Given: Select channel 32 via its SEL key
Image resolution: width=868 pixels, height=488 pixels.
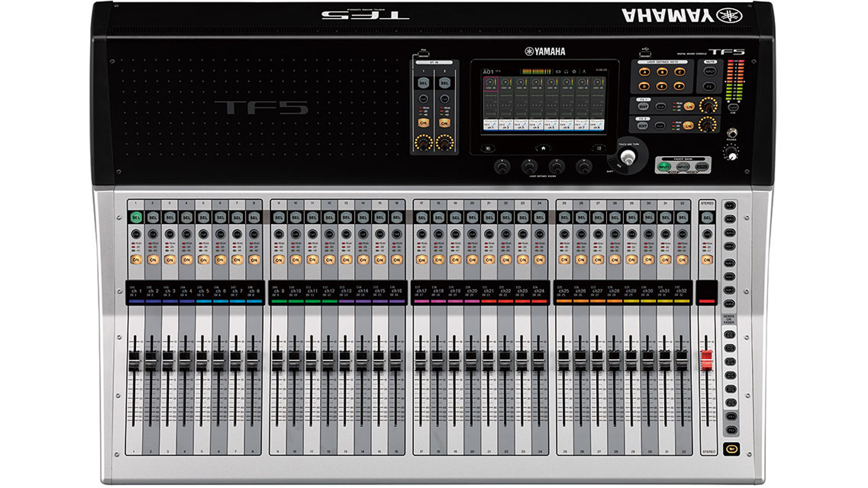Looking at the screenshot, I should [x=682, y=217].
